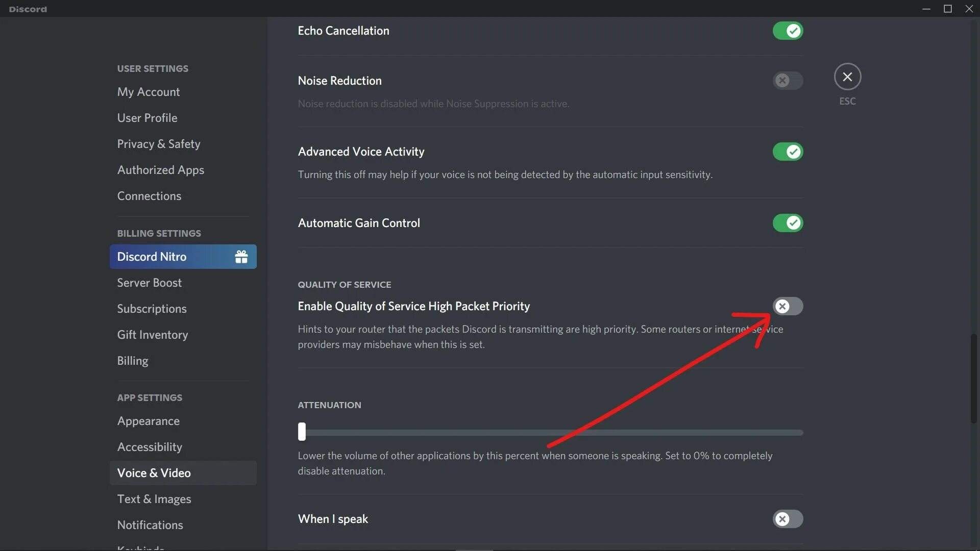The width and height of the screenshot is (980, 551).
Task: Click the ESC close button icon
Action: click(847, 76)
